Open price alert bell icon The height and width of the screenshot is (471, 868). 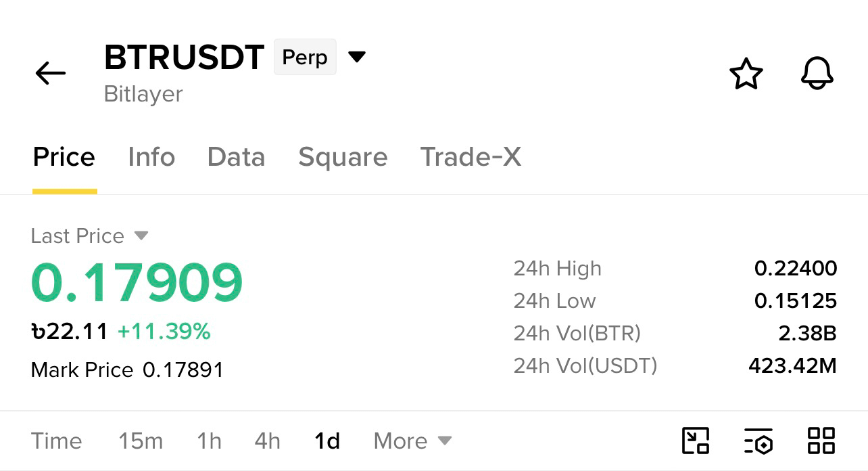[817, 73]
